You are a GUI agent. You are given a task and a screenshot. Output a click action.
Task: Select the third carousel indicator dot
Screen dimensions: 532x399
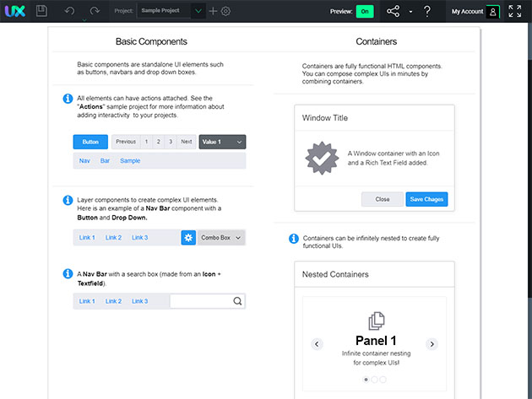(x=383, y=380)
